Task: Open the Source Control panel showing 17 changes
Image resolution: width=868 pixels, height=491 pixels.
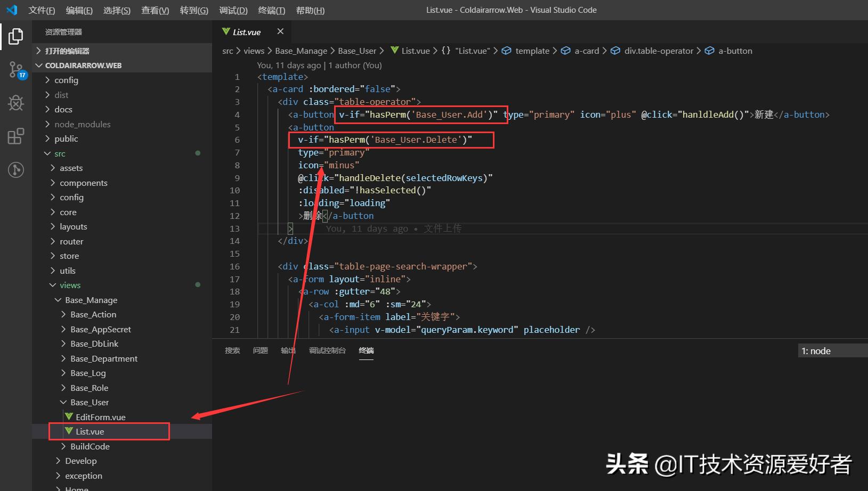Action: 15,70
